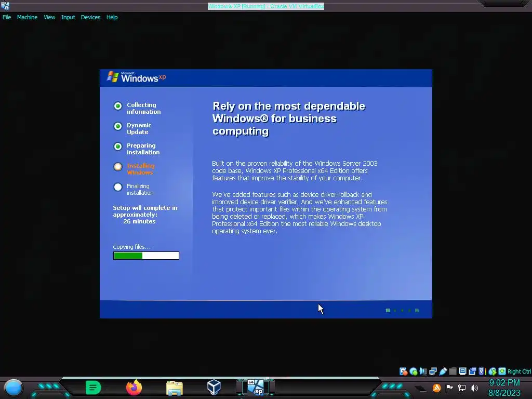Open the Start orb on taskbar
This screenshot has width=532, height=399.
(13, 388)
